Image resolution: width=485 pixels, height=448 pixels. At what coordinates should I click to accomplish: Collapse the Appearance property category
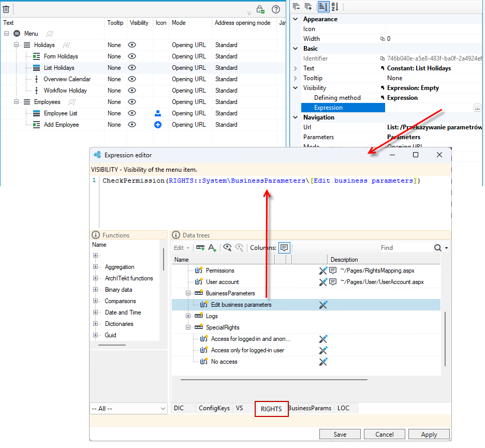296,19
